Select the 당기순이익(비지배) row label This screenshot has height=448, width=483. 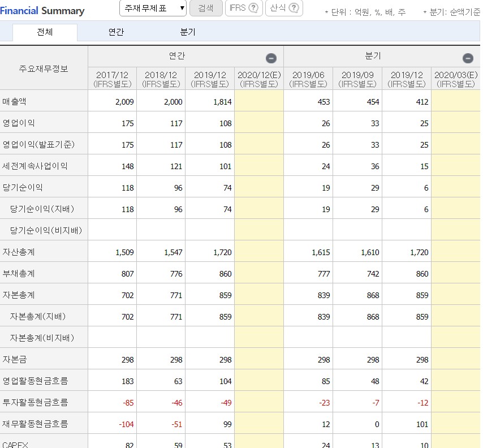click(46, 230)
